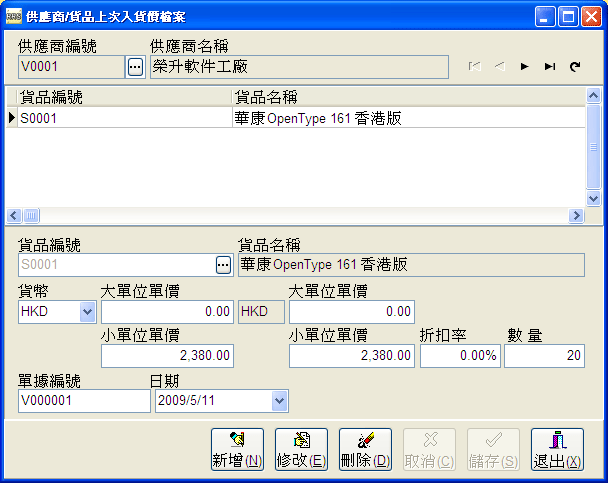Click the 刪除(D) delete button
The height and width of the screenshot is (483, 608).
point(365,450)
